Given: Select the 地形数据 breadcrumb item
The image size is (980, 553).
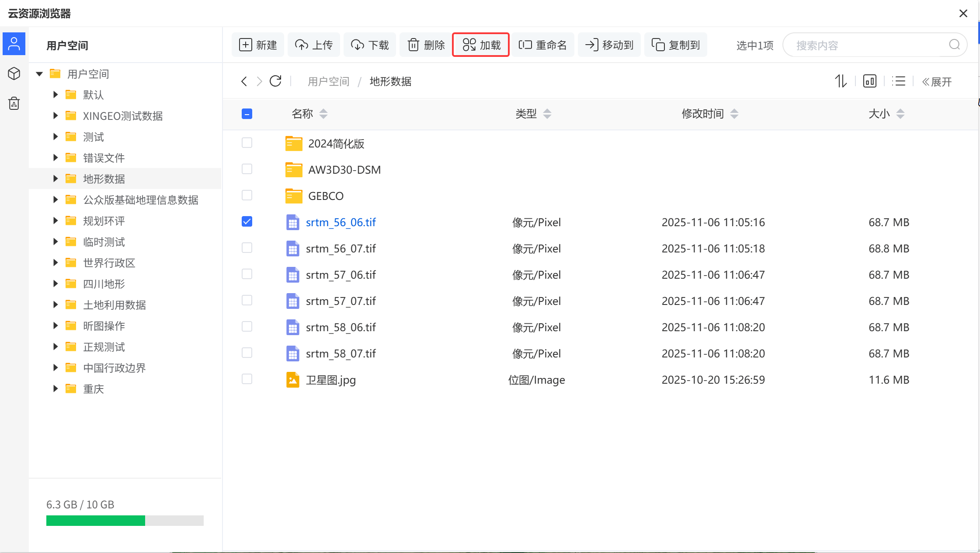Looking at the screenshot, I should point(390,81).
